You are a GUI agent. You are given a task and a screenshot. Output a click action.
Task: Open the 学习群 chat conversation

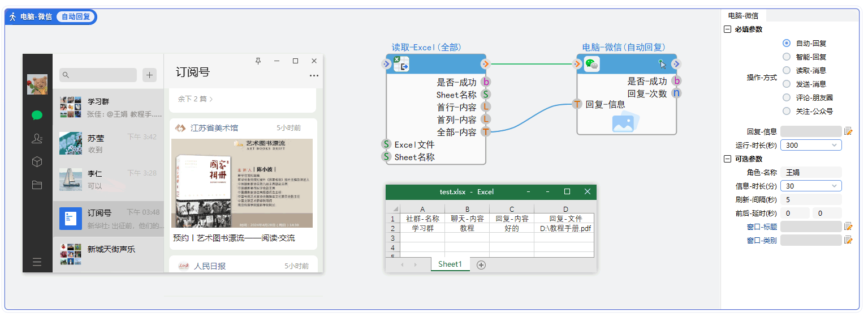[107, 107]
